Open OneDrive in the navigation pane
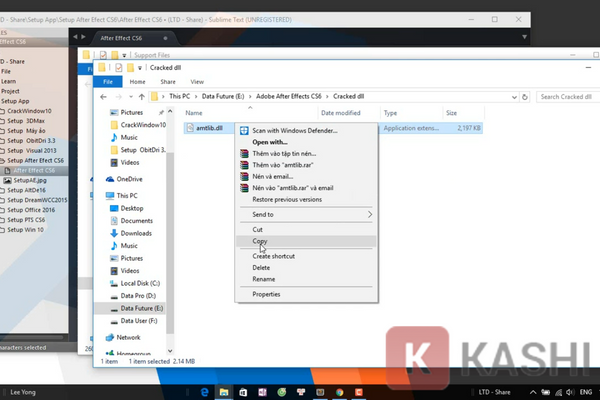600x400 pixels. tap(124, 179)
